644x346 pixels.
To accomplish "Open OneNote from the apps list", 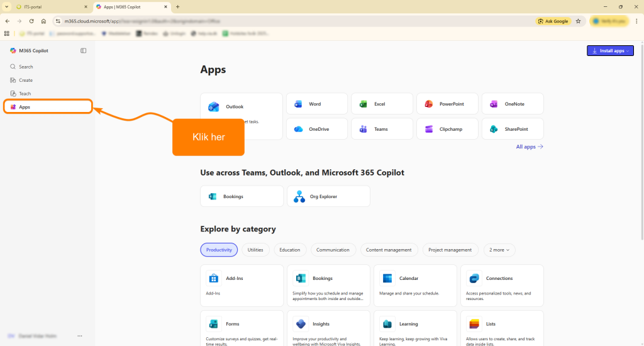I will click(513, 104).
